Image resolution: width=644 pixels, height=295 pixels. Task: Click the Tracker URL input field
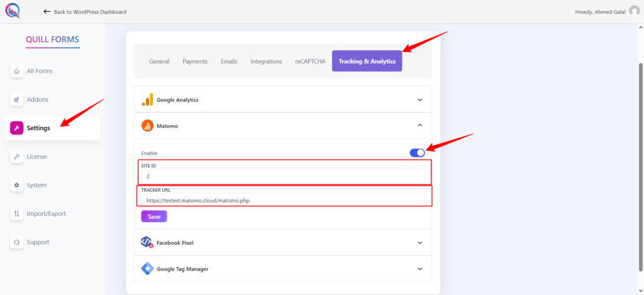click(283, 200)
